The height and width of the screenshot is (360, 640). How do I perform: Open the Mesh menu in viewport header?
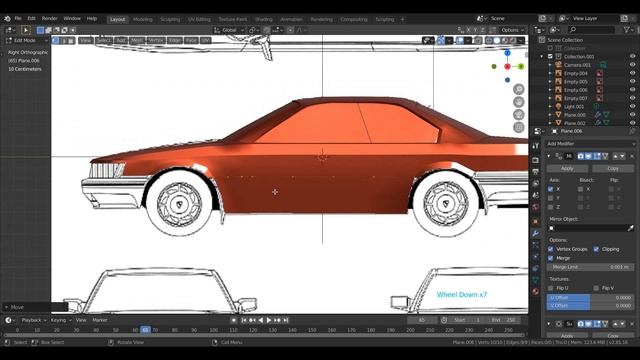pos(137,40)
